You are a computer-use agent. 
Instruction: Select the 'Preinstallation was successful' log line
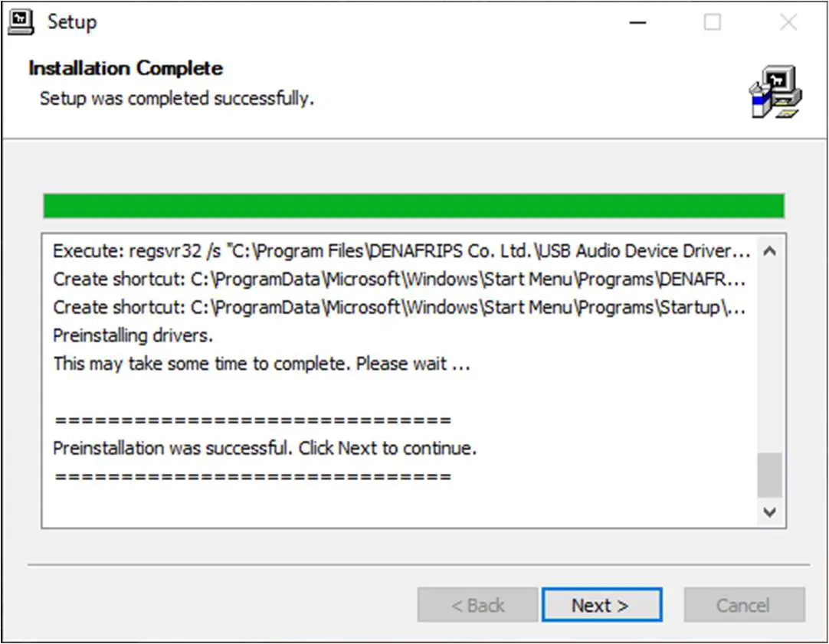265,448
